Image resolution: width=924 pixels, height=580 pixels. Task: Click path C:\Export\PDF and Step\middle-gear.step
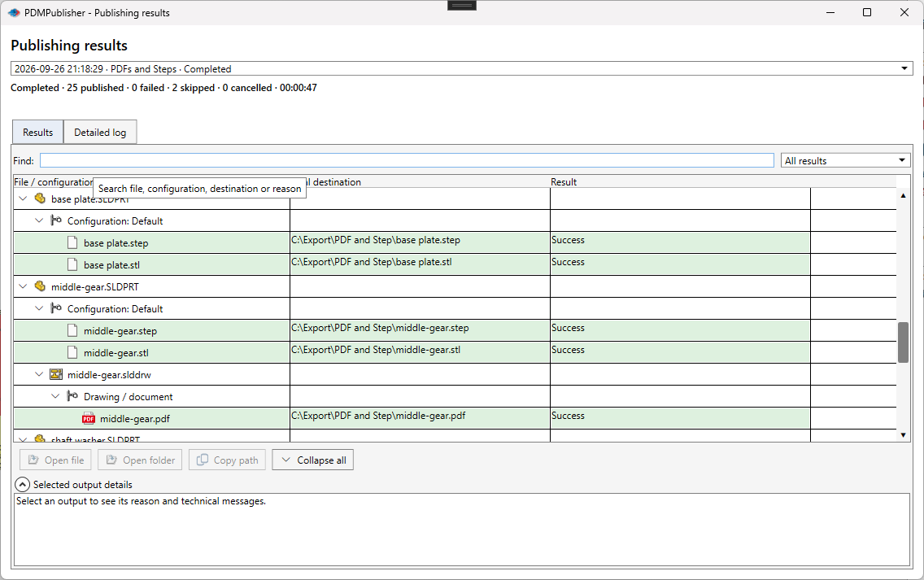(380, 328)
